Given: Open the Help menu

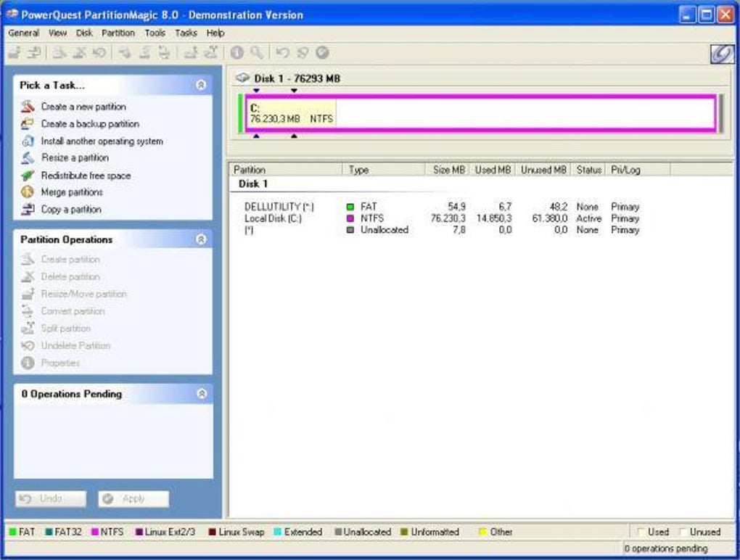Looking at the screenshot, I should coord(215,33).
